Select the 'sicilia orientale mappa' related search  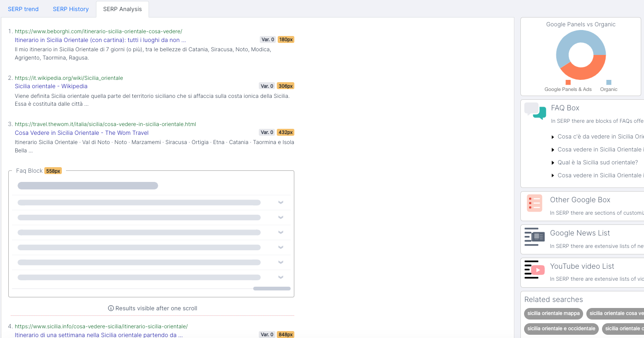(554, 314)
